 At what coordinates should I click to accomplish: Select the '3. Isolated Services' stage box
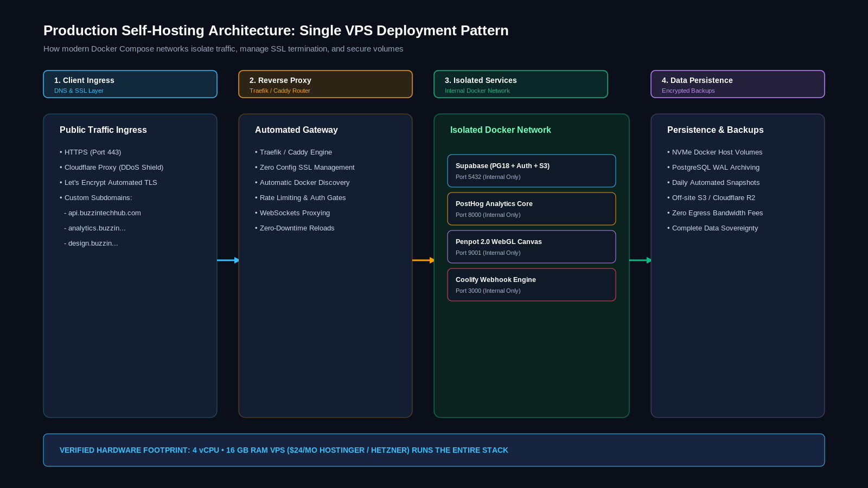click(521, 84)
